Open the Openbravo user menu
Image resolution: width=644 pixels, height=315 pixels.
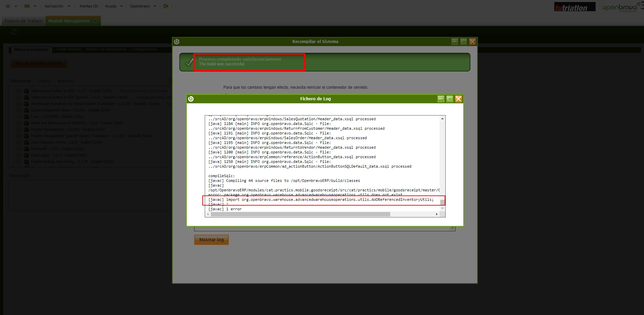pyautogui.click(x=140, y=6)
